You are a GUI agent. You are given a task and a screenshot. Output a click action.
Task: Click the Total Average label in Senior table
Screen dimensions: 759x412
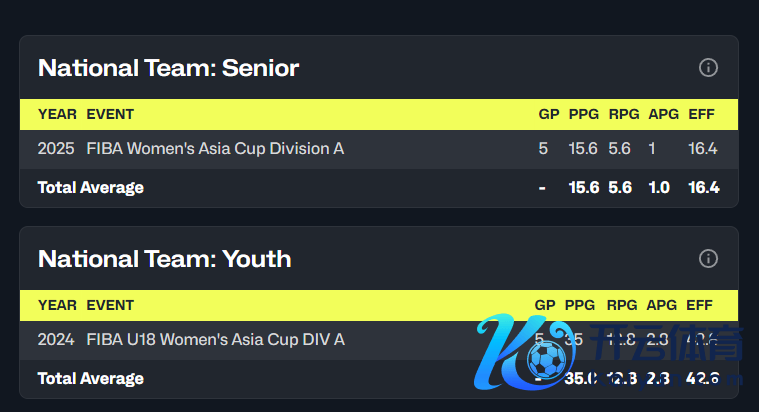click(91, 187)
